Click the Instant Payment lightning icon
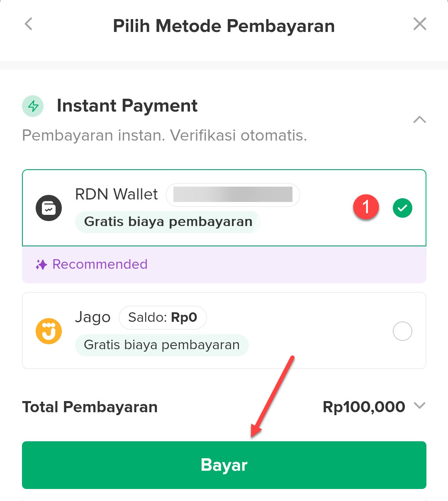The height and width of the screenshot is (501, 448). click(33, 106)
